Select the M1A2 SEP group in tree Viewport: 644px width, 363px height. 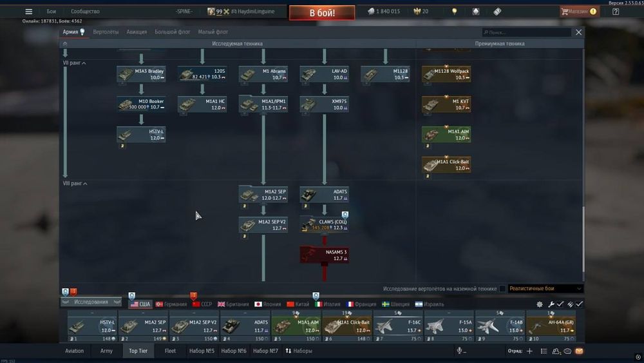coord(263,195)
